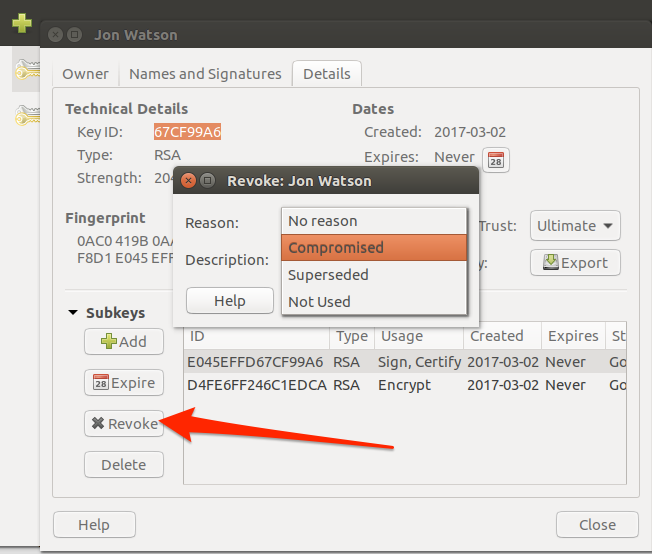This screenshot has width=652, height=554.
Task: Click the 'Sign, Certify' usage cell
Action: (419, 362)
